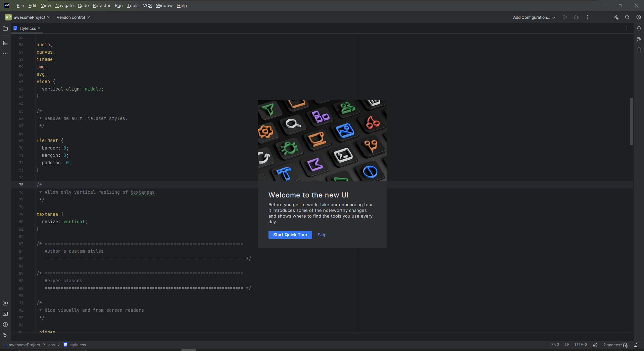
Task: Open the Database tool window icon
Action: [639, 50]
